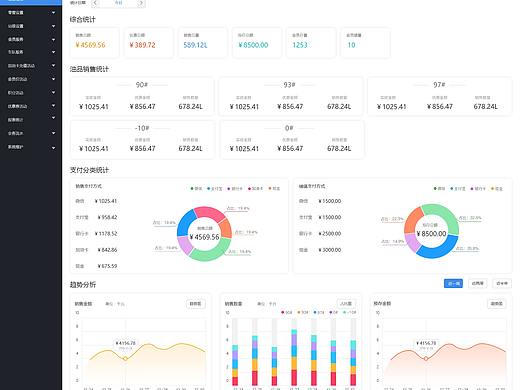Select the 589.12L summary card
The image size is (520, 390).
[x=203, y=43]
